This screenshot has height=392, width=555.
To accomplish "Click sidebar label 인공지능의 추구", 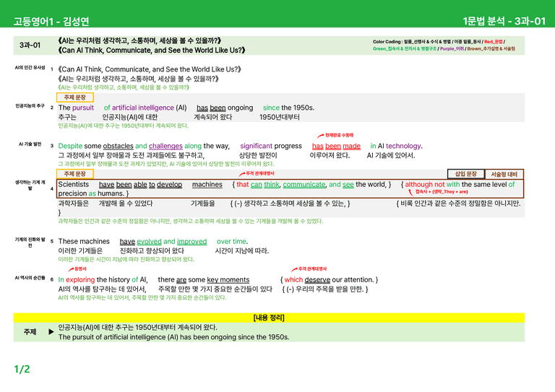I will (x=30, y=105).
